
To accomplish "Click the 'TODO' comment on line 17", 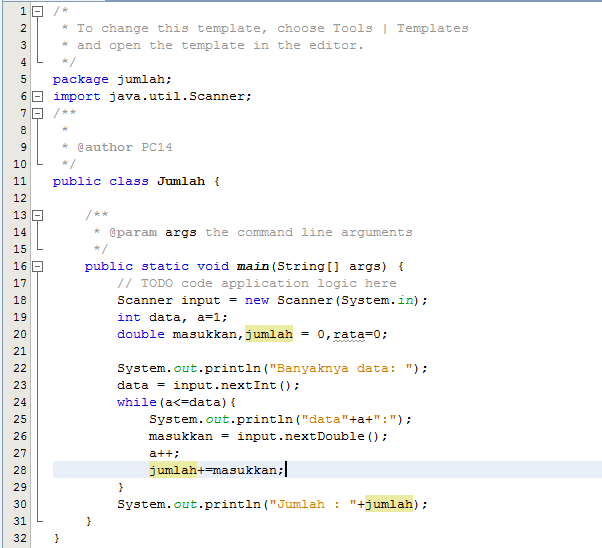I will [157, 283].
